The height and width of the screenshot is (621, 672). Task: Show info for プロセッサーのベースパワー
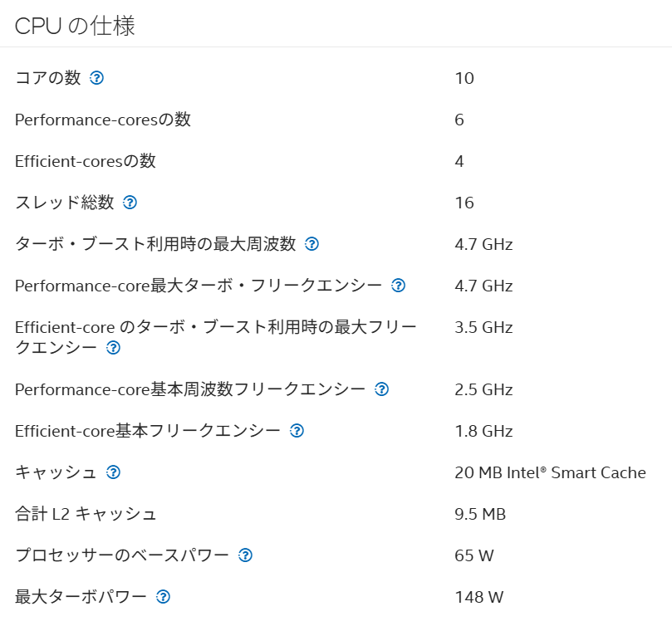click(x=245, y=555)
